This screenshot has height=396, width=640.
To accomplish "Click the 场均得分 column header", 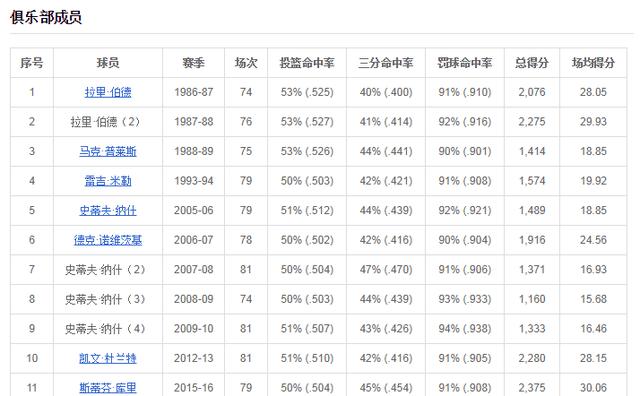I will (x=593, y=63).
